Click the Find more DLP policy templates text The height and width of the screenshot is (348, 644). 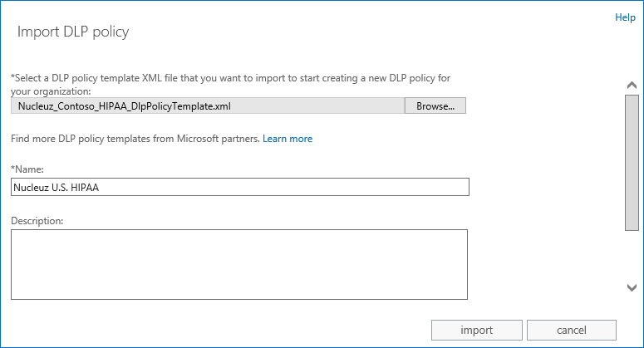point(135,139)
